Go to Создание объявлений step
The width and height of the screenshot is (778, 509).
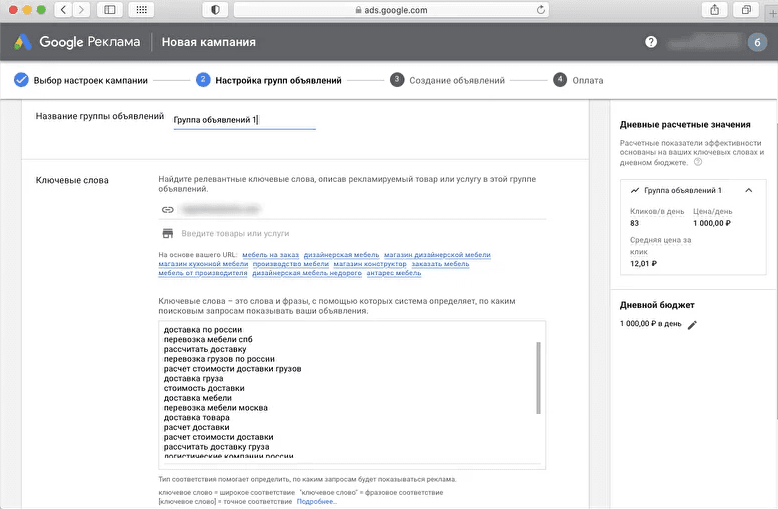point(456,80)
